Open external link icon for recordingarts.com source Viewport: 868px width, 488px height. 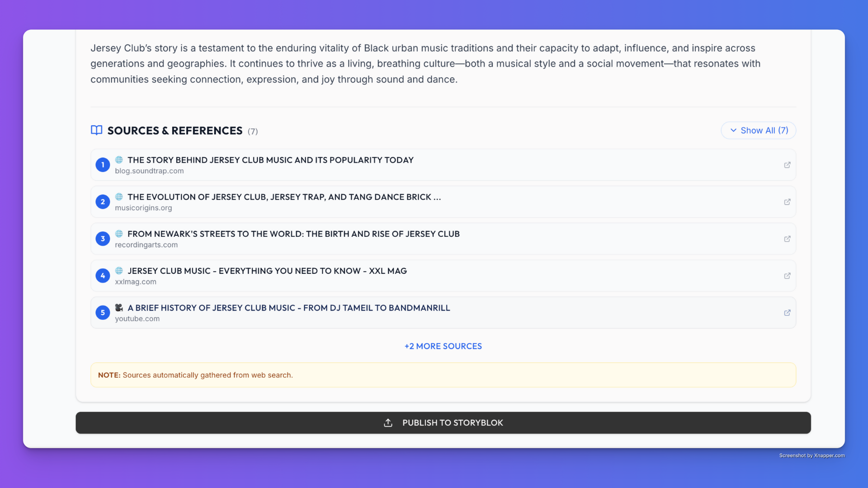coord(787,239)
